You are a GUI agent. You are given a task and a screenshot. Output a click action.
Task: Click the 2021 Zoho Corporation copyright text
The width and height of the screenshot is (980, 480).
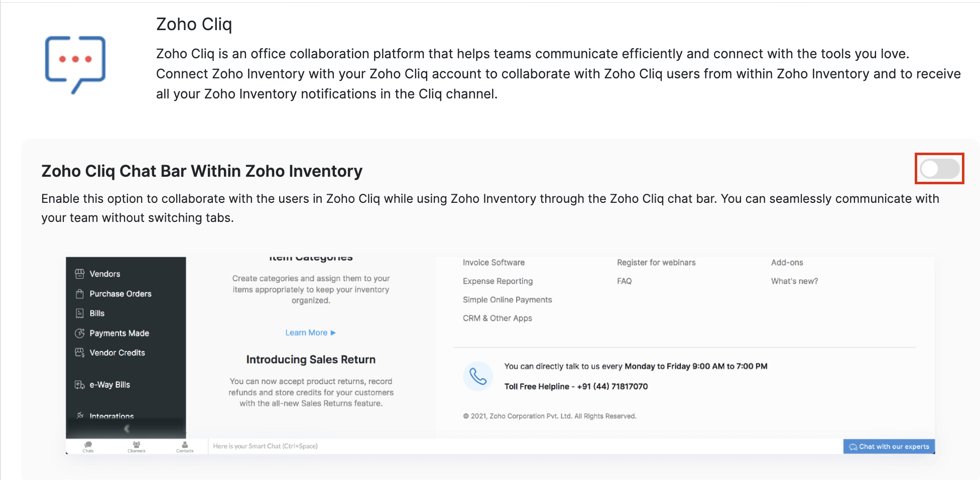click(549, 416)
